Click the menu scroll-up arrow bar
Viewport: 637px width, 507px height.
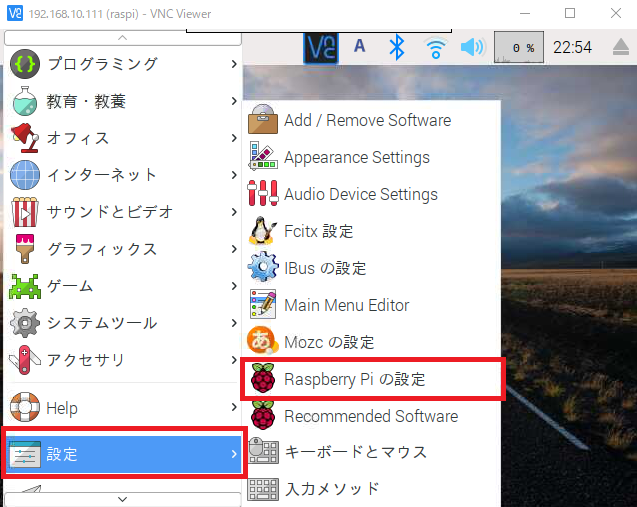pyautogui.click(x=123, y=38)
